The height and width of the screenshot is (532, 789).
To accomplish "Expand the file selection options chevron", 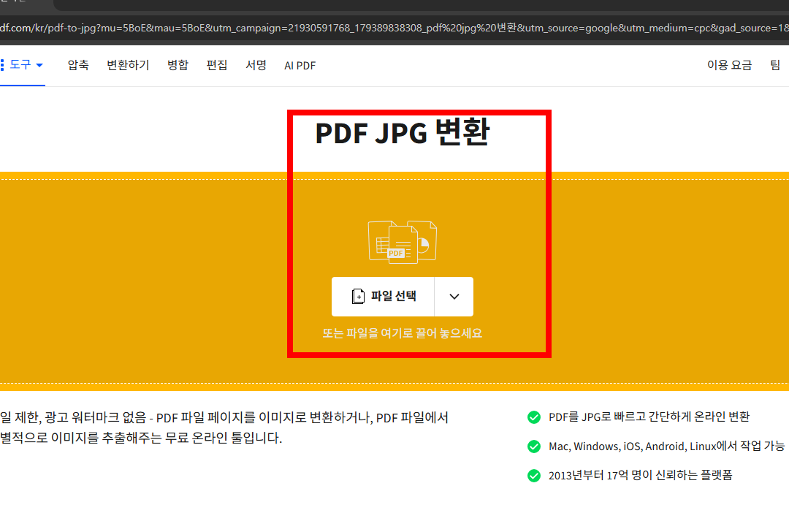I will pos(454,297).
